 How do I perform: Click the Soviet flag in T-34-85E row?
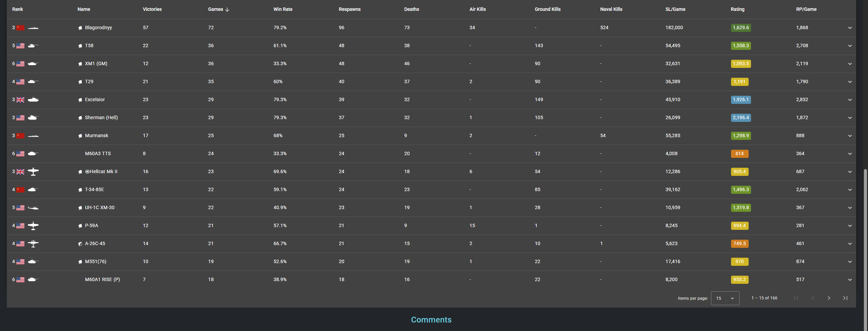tap(20, 190)
